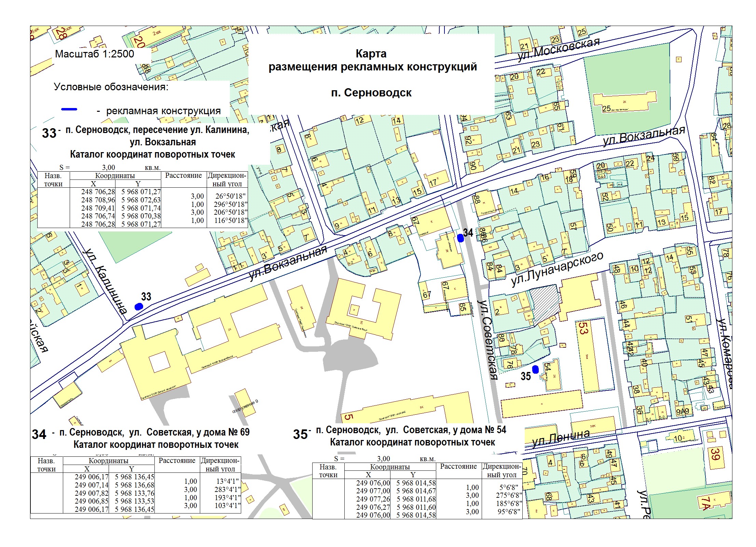
Task: Click the settlement name 'п. Серноводск' in the title
Action: (x=371, y=93)
